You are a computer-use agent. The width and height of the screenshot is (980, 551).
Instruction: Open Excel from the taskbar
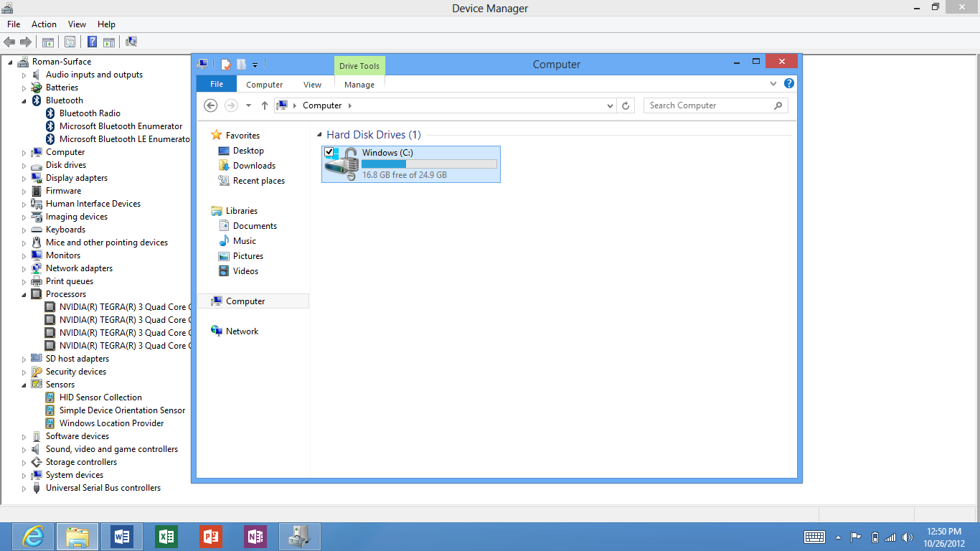(x=166, y=537)
